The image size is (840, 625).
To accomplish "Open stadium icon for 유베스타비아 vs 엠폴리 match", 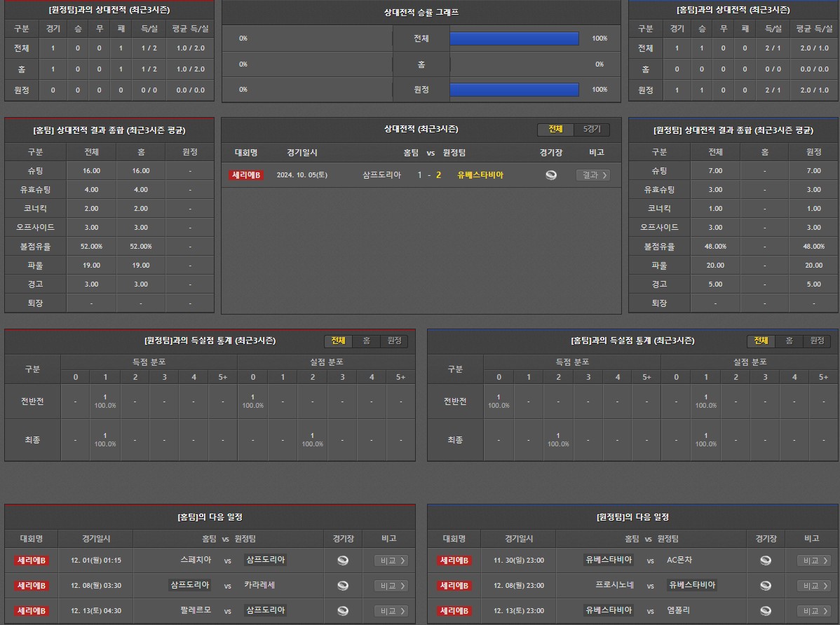I will 766,611.
